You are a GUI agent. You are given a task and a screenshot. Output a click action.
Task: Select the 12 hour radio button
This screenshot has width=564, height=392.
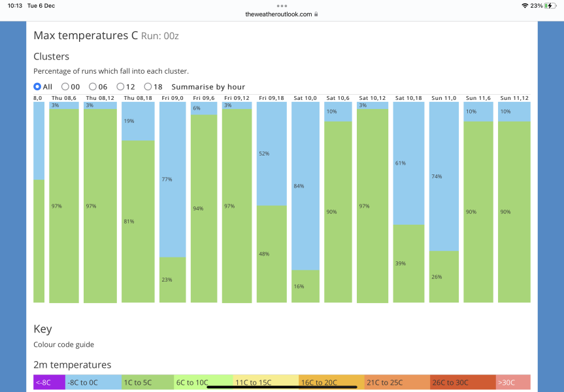[x=120, y=86]
